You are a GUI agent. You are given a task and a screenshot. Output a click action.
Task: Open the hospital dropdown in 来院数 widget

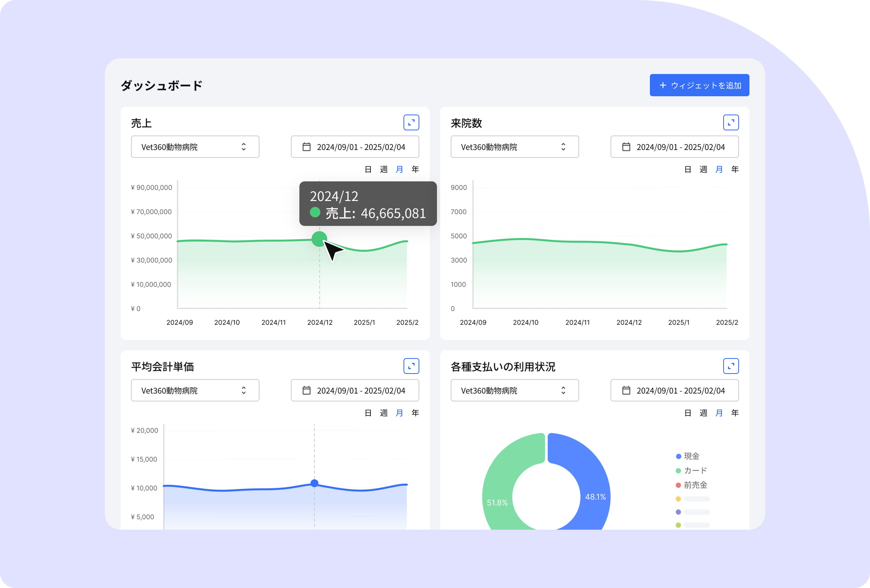coord(514,147)
